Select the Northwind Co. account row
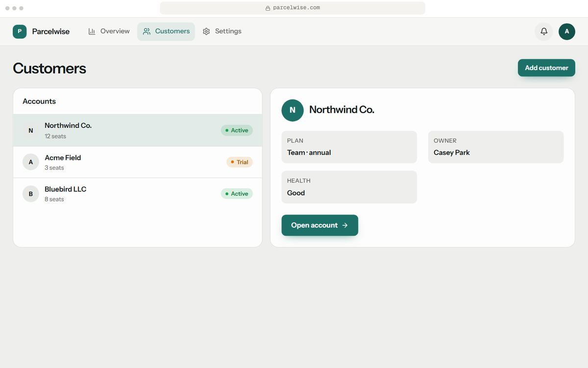The height and width of the screenshot is (368, 588). 138,131
